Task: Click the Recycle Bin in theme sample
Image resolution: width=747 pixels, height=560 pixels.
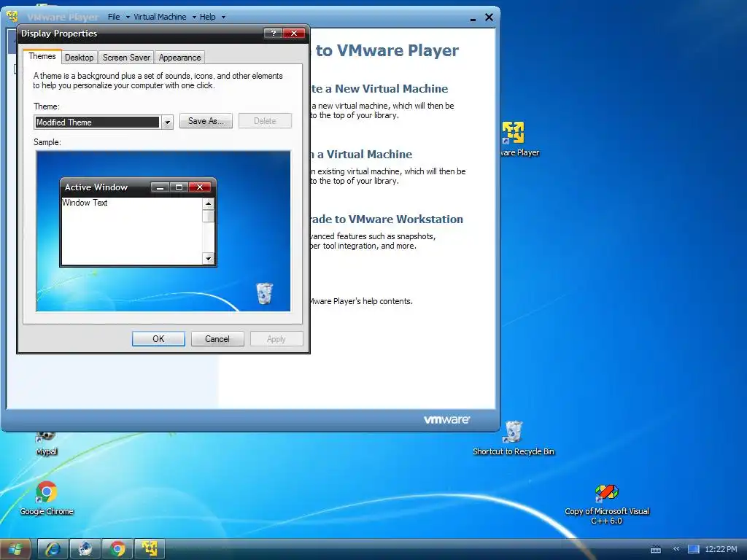Action: pos(264,293)
